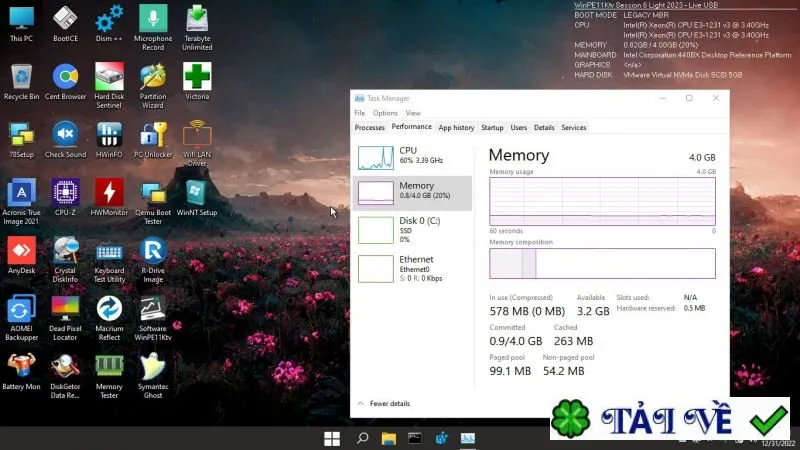Select CPU in the performance sidebar
This screenshot has height=450, width=800.
click(412, 157)
